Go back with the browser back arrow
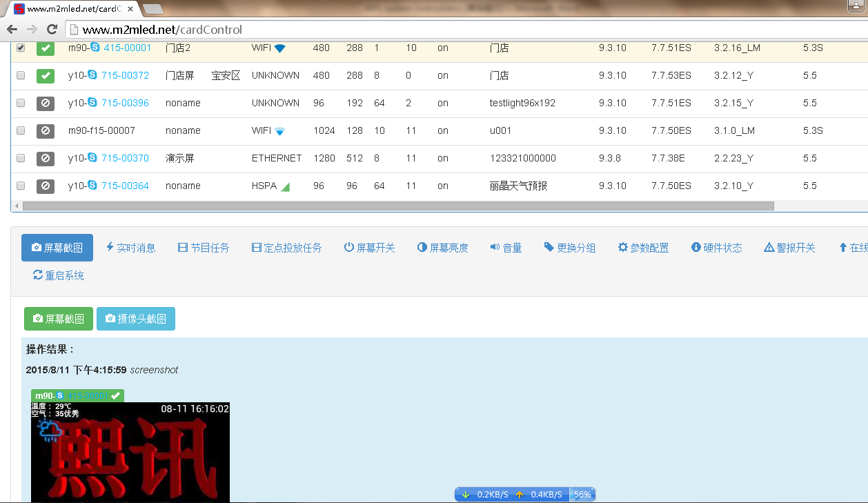The height and width of the screenshot is (503, 868). click(12, 30)
